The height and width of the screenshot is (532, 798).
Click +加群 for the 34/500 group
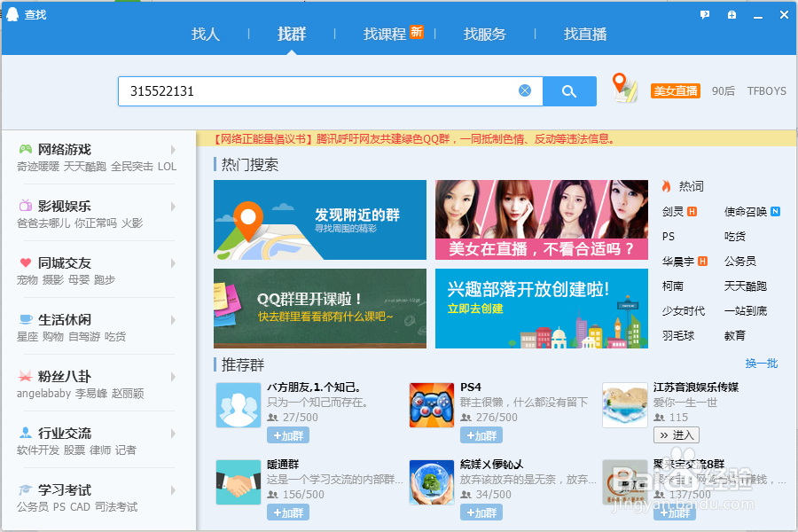point(481,512)
